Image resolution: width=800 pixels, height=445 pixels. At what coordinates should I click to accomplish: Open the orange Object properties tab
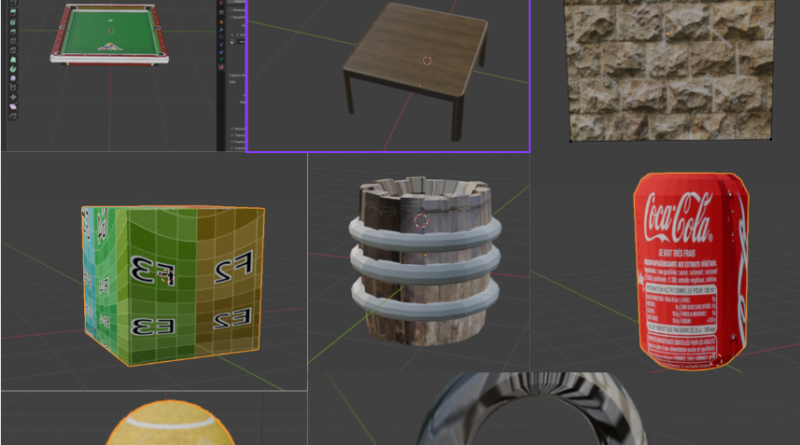click(x=221, y=22)
